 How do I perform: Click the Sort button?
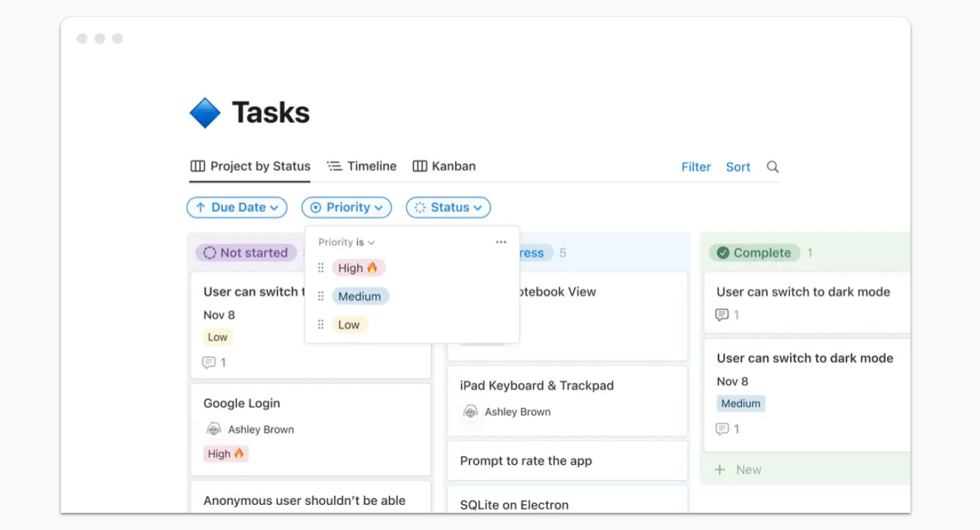738,167
